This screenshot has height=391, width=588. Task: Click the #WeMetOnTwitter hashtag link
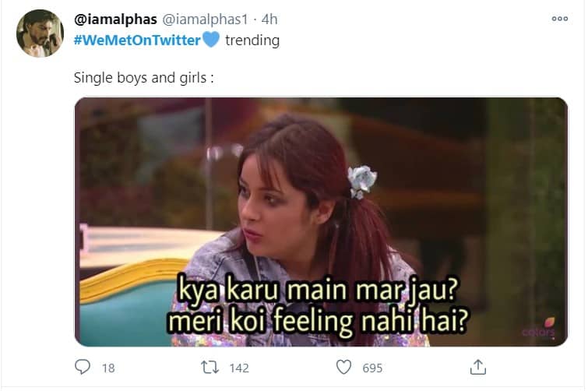[137, 40]
